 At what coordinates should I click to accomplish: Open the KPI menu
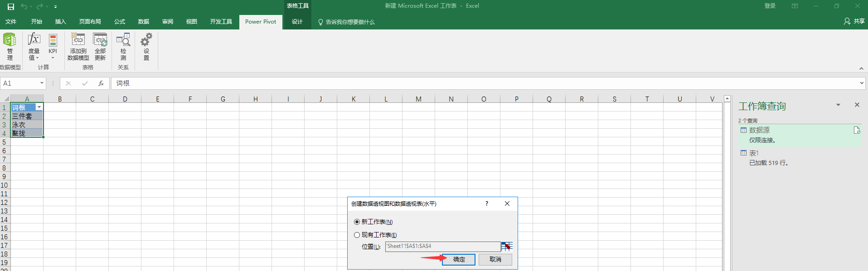(53, 46)
